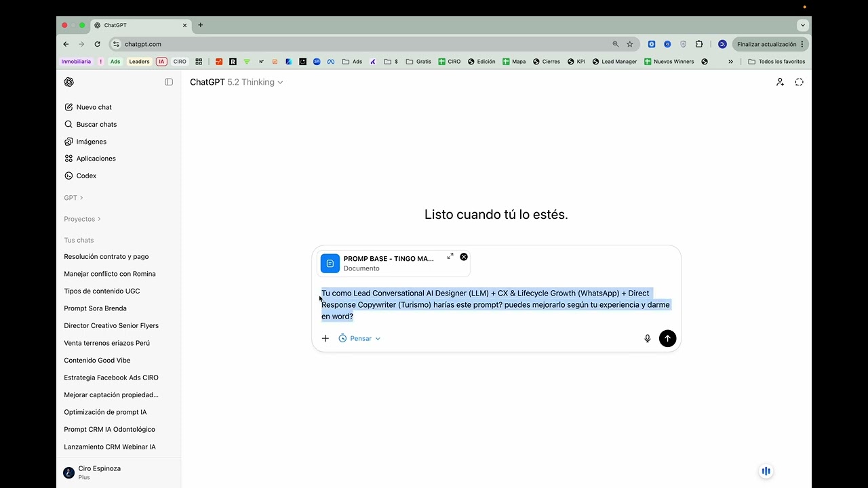868x488 pixels.
Task: Open Ciro Espinoza account menu
Action: point(119,472)
